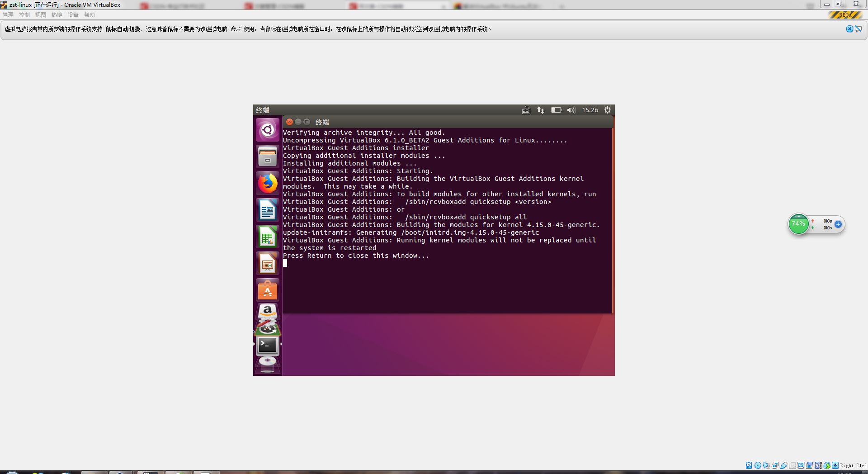This screenshot has height=474, width=868.
Task: Click the 74% memory usage circle widget
Action: click(798, 224)
